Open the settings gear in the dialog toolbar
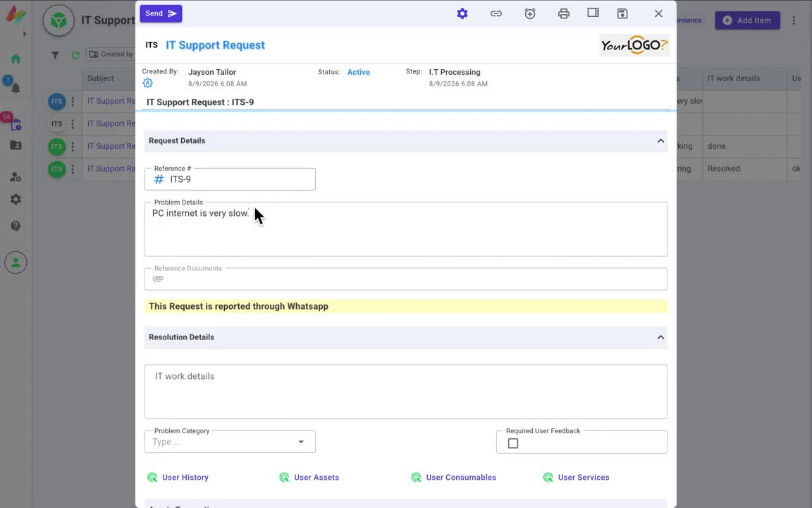Screen dimensions: 812x508 tap(462, 14)
